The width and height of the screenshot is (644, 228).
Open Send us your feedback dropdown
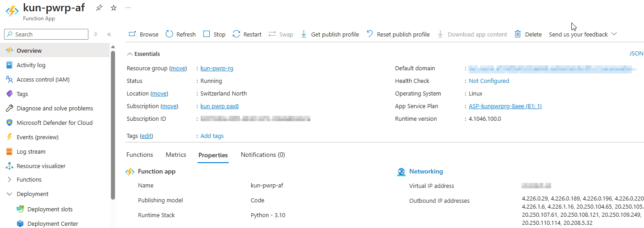click(583, 34)
